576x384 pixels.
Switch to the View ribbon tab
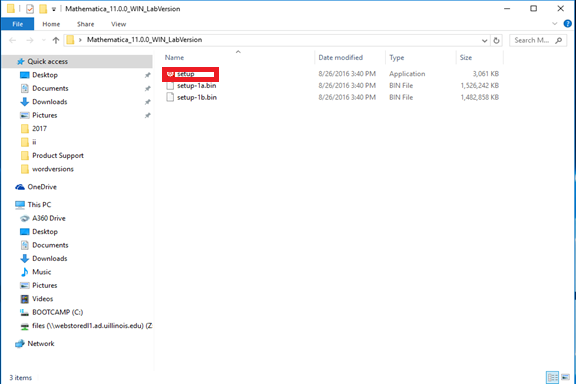pyautogui.click(x=118, y=24)
